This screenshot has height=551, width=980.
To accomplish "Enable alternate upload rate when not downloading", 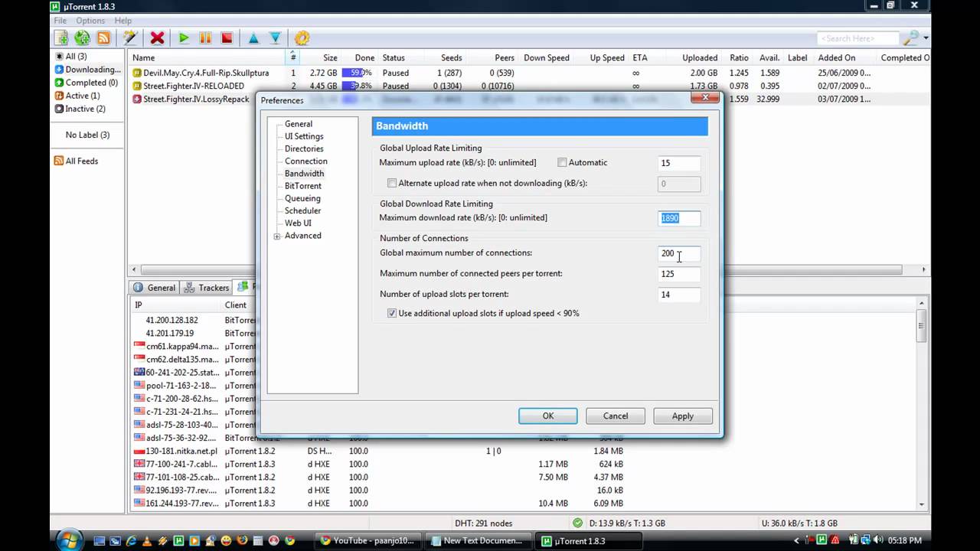I will pyautogui.click(x=392, y=183).
